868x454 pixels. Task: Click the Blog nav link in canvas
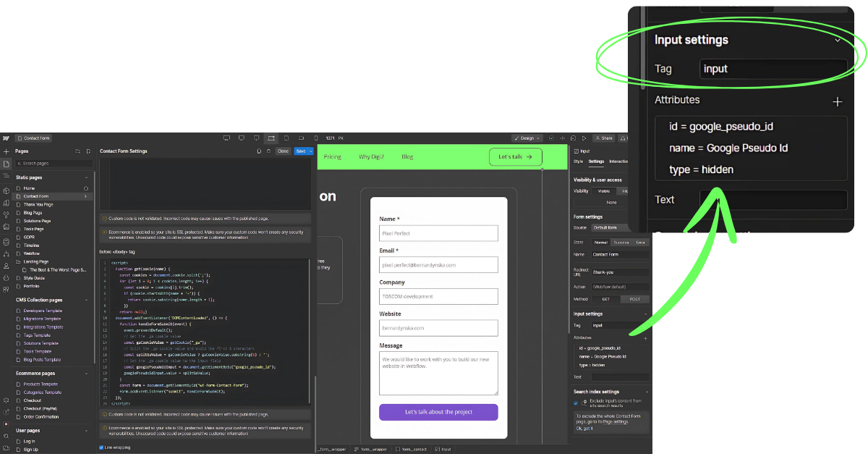coord(407,156)
